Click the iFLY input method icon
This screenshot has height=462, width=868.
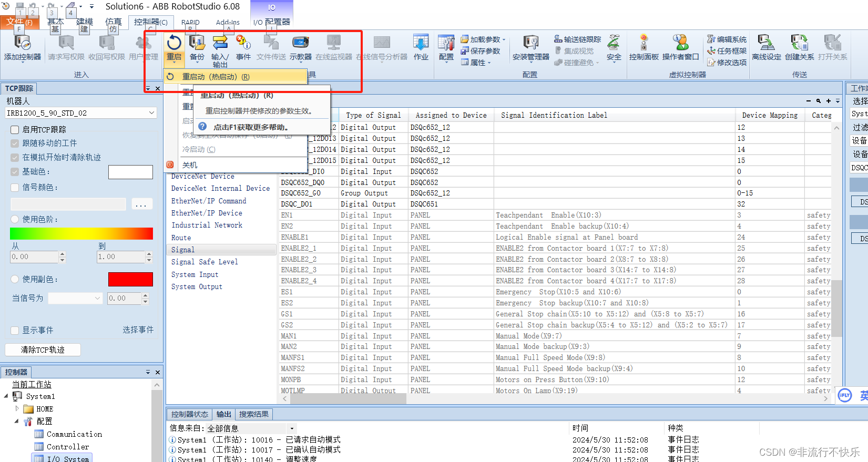845,395
